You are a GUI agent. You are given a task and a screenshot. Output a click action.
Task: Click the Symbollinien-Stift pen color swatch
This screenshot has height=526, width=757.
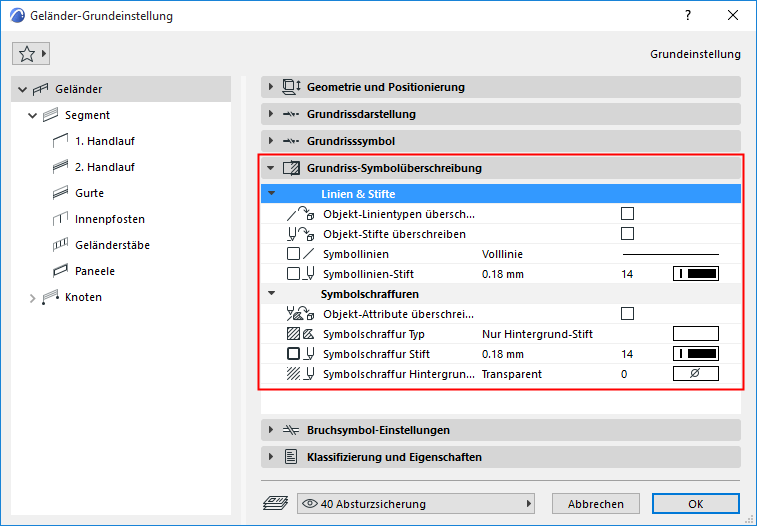coord(695,273)
